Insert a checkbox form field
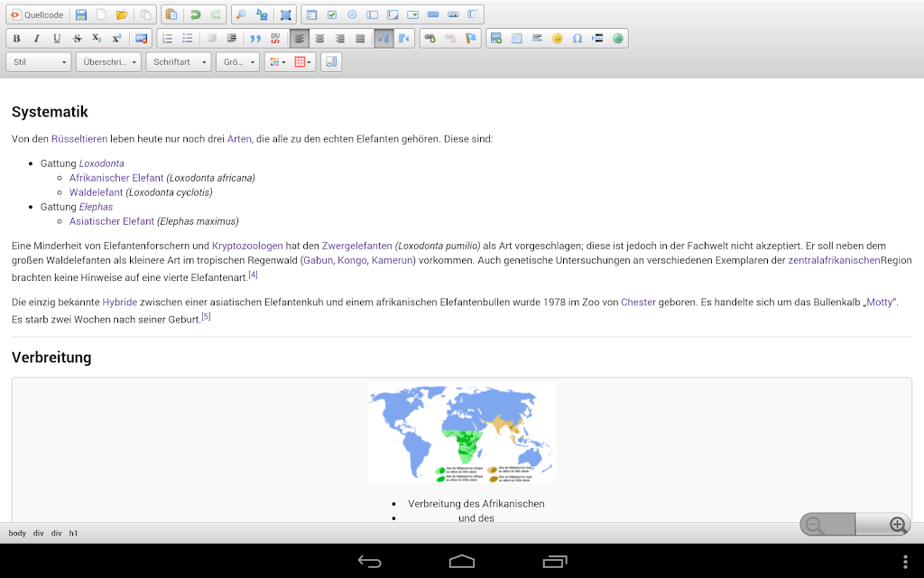 [332, 14]
